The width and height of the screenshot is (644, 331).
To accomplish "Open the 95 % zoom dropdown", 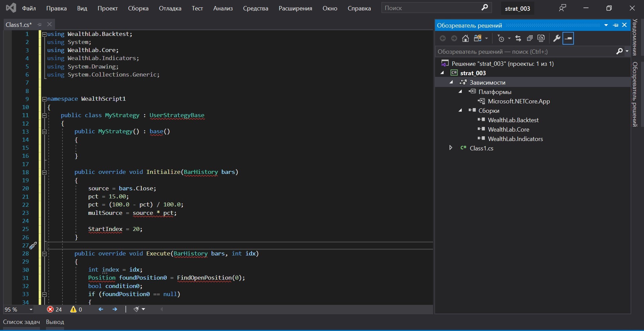I will coord(31,310).
